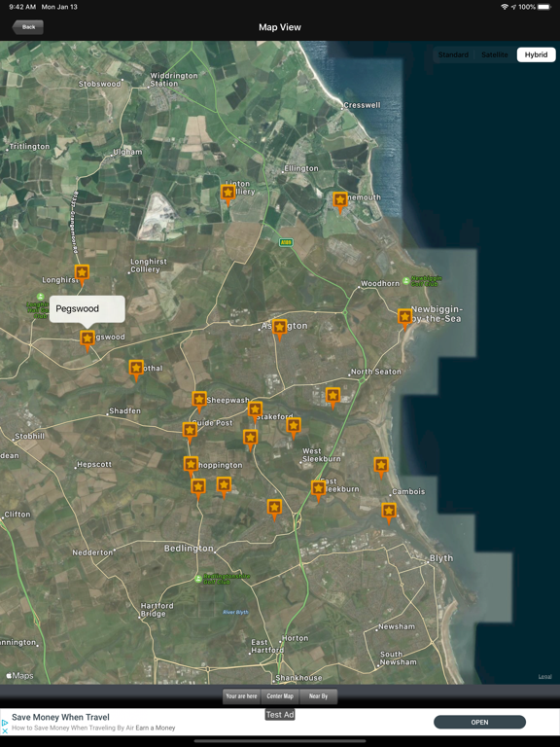
Task: Tap the Apple Maps logo
Action: point(19,676)
